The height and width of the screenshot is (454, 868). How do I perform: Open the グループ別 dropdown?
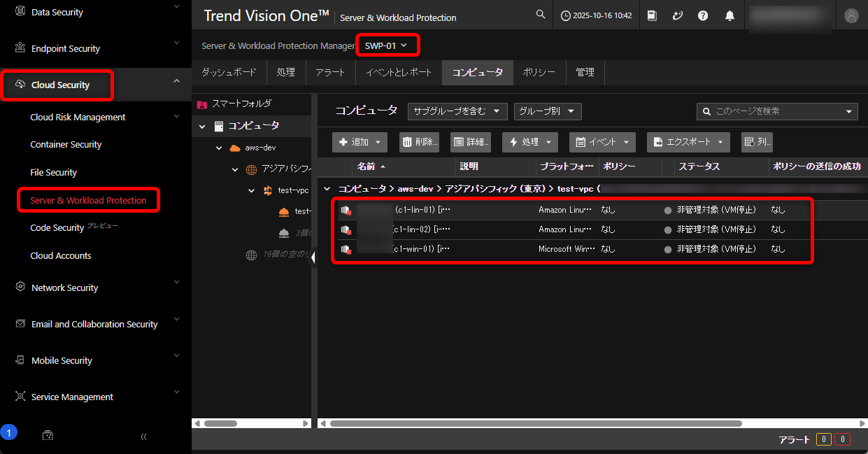point(548,111)
